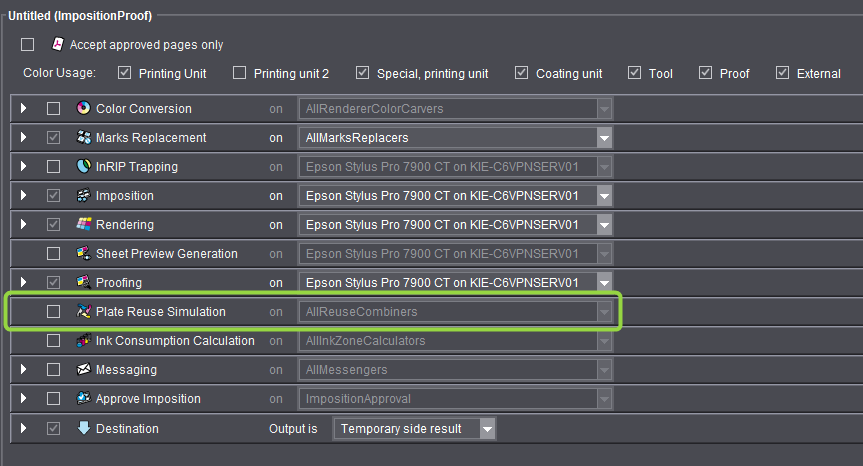This screenshot has width=863, height=466.
Task: Click the Marks Replacement icon
Action: tap(84, 138)
